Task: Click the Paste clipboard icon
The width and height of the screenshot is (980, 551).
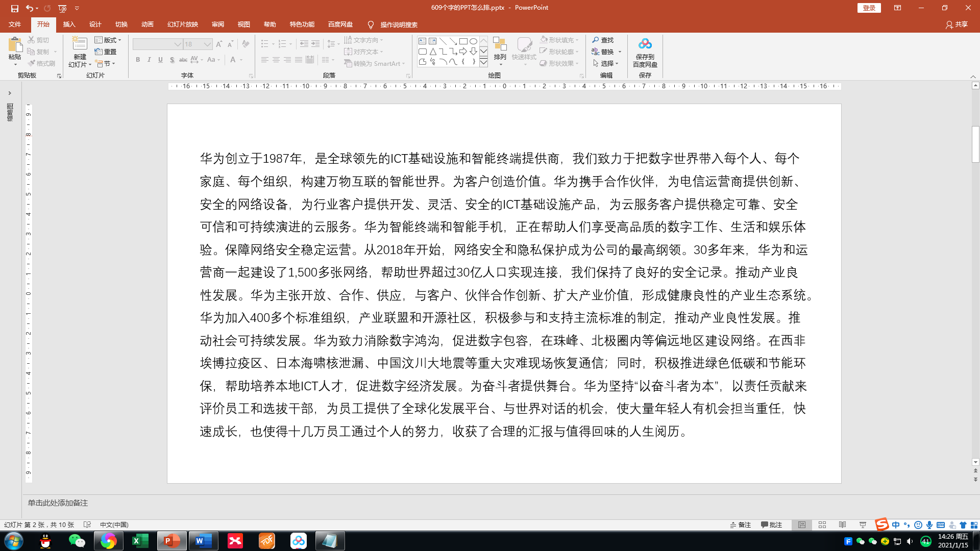Action: point(15,45)
